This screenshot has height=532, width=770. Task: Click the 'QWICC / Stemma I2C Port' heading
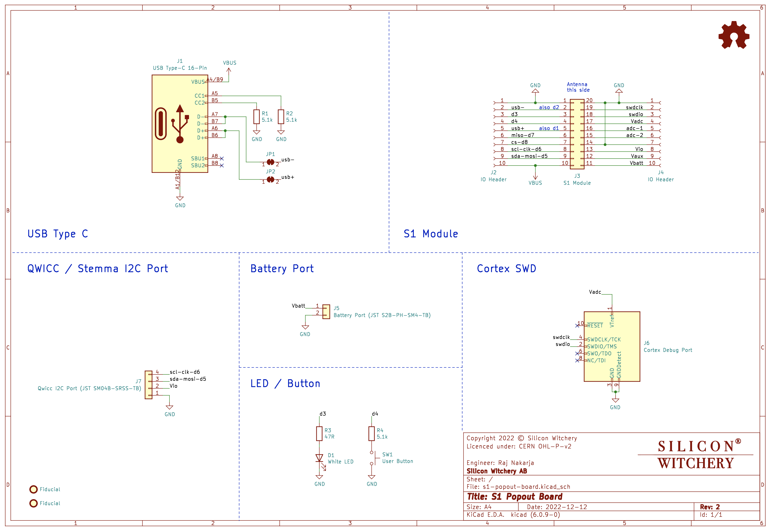pyautogui.click(x=98, y=269)
